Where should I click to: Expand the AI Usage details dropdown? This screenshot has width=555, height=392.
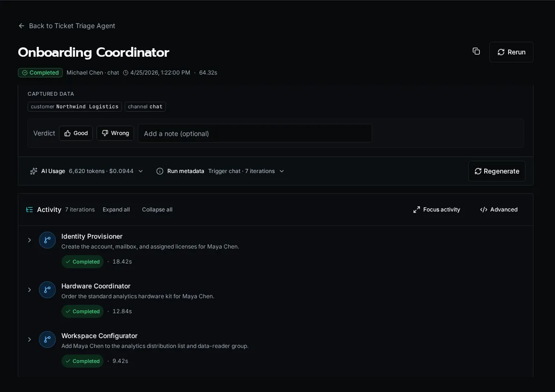pos(141,171)
